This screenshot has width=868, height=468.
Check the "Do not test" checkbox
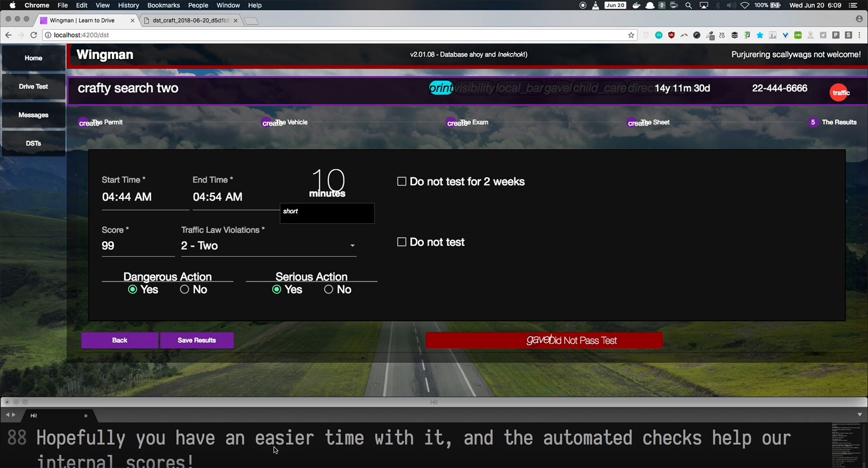coord(401,242)
